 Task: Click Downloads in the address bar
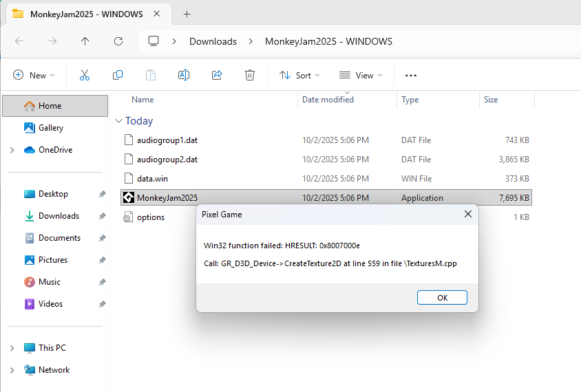[213, 41]
